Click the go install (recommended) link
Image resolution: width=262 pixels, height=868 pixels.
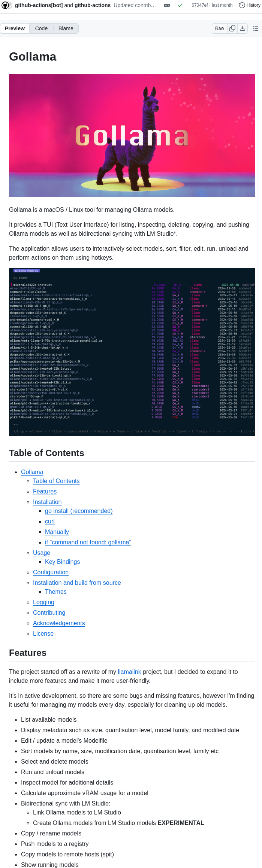pyautogui.click(x=79, y=511)
